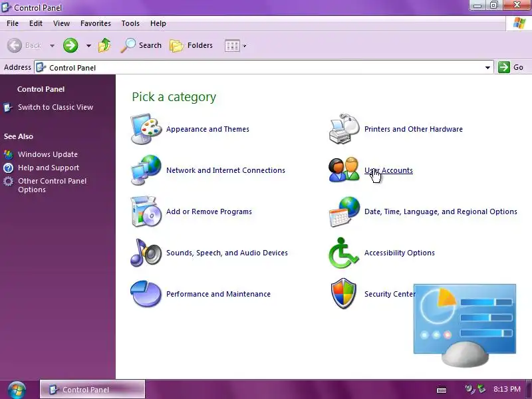
Task: Click the Printers and Other Hardware icon
Action: (344, 129)
